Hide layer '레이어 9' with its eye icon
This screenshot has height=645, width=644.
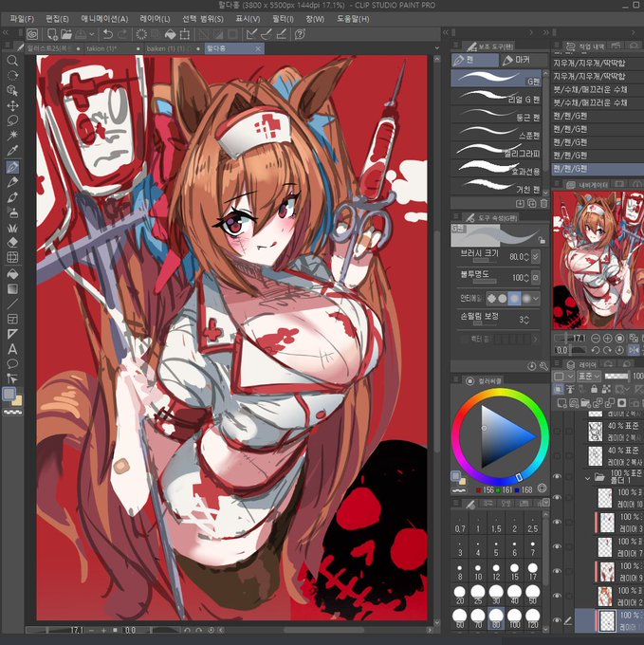[x=558, y=571]
